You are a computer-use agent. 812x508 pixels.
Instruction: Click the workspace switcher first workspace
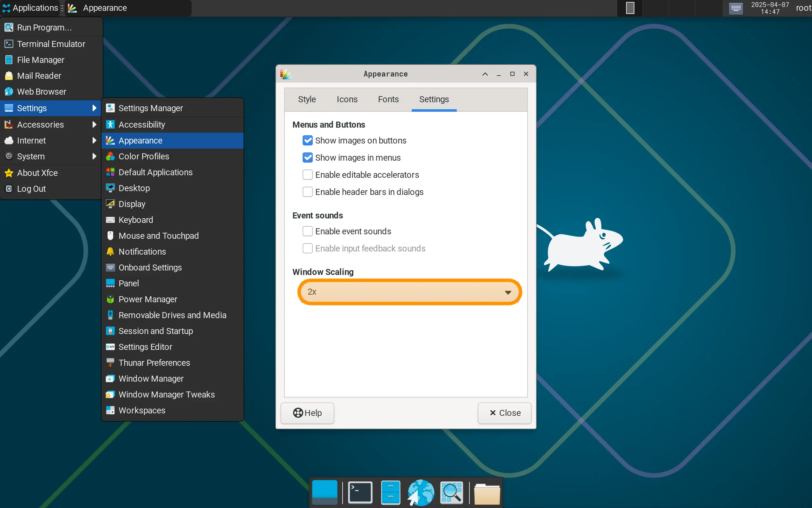(630, 8)
